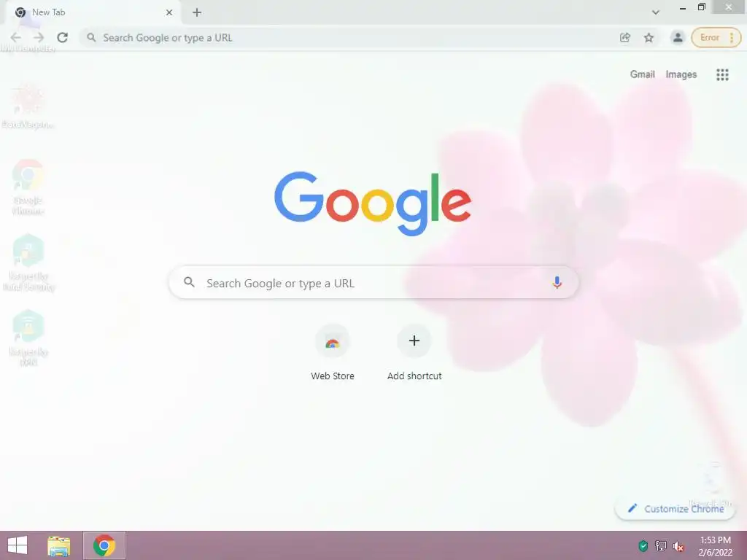Open the Chrome Error update button
Screen dimensions: 747x560
coord(716,38)
